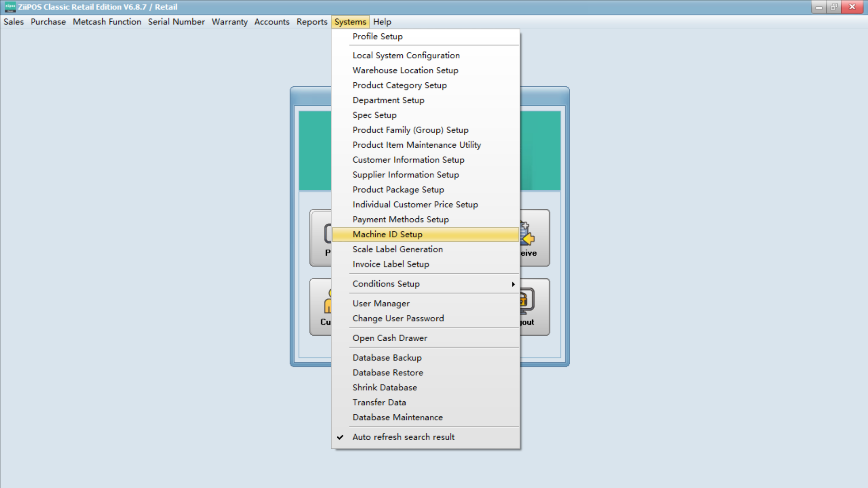The height and width of the screenshot is (488, 868).
Task: Open Change User Password
Action: point(398,318)
